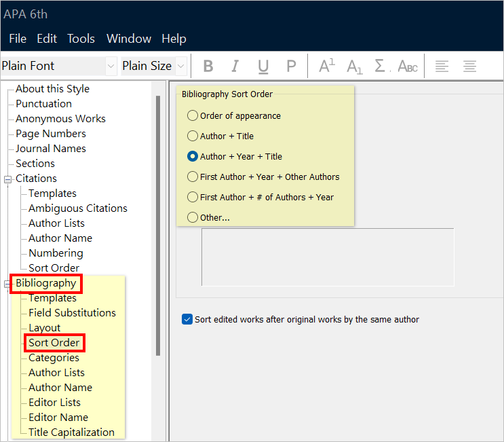Open Sort Order under Bibliography

pyautogui.click(x=54, y=343)
